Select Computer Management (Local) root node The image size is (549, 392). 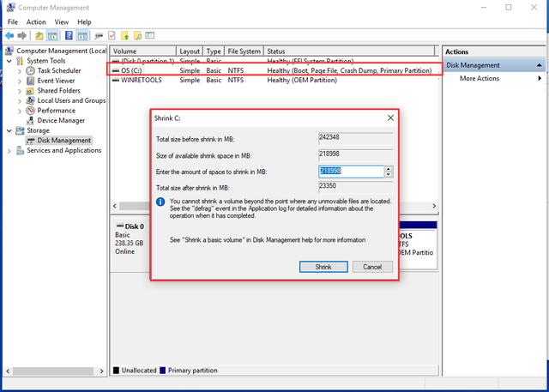point(61,51)
